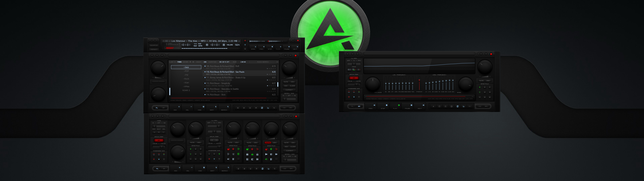Screen dimensions: 644x181
Task: Switch to the POP playlist tab
Action: coord(186,71)
